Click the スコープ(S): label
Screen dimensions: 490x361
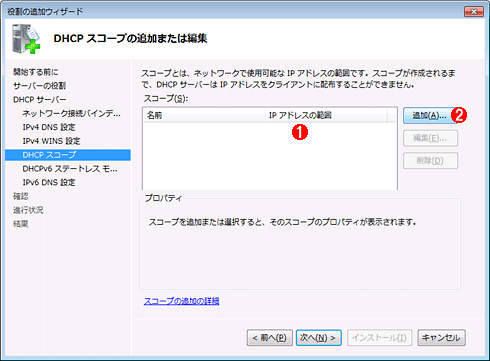pyautogui.click(x=166, y=99)
